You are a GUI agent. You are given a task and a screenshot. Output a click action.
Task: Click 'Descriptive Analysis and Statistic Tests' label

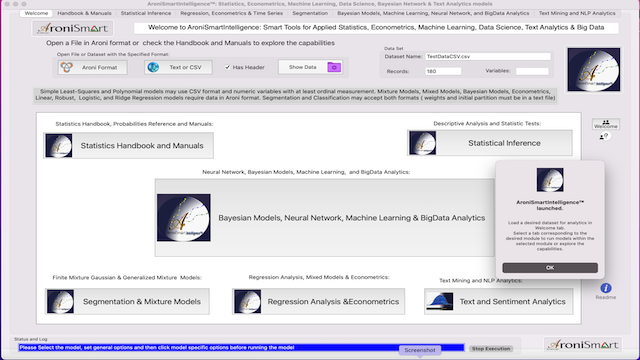point(487,123)
